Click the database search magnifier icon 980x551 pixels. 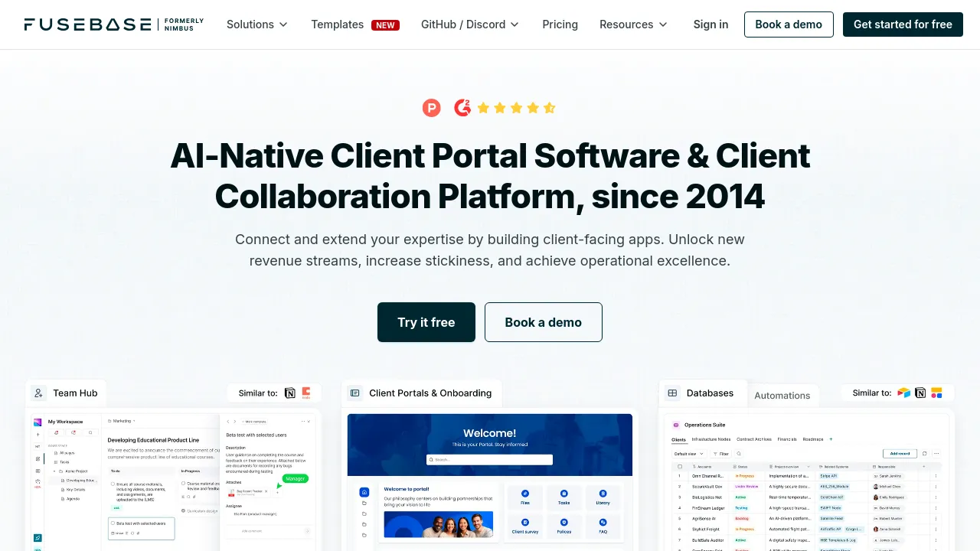[x=739, y=454]
